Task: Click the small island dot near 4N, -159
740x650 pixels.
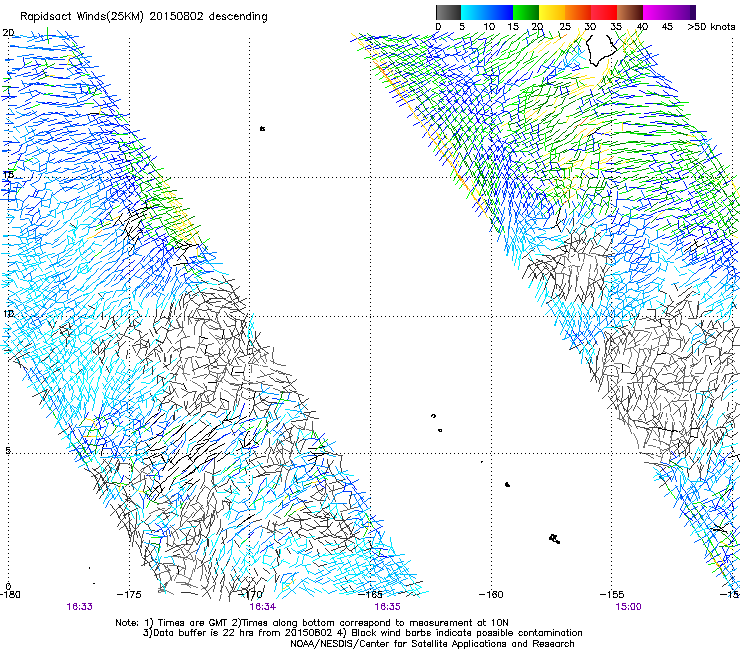Action: 507,484
